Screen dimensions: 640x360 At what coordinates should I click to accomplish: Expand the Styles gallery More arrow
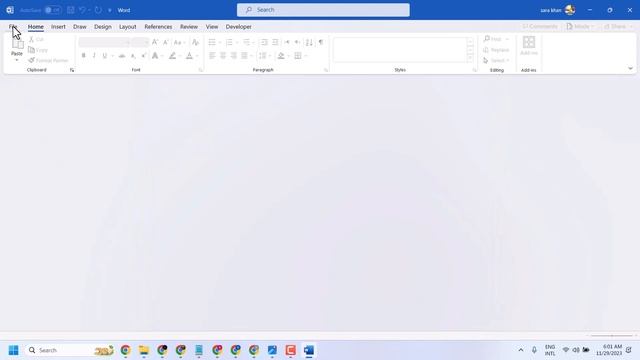470,59
